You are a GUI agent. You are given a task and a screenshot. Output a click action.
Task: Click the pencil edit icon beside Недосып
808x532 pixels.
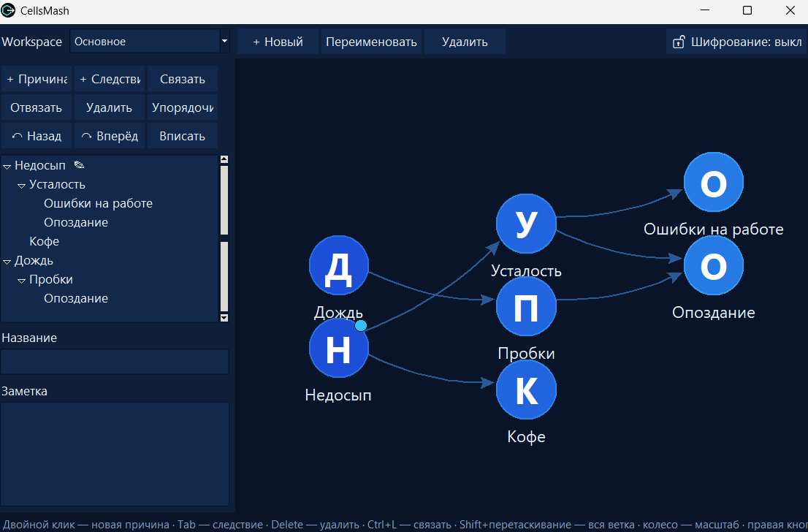(79, 165)
